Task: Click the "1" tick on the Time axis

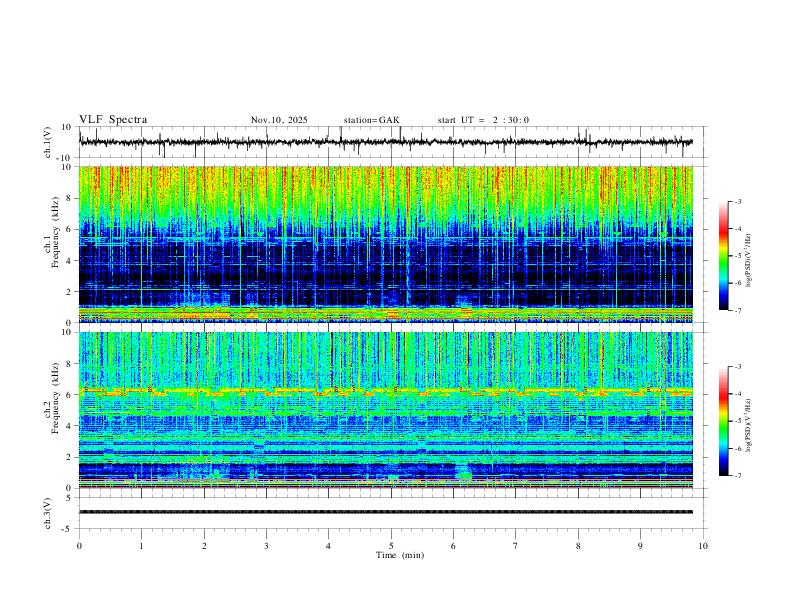Action: [x=141, y=546]
